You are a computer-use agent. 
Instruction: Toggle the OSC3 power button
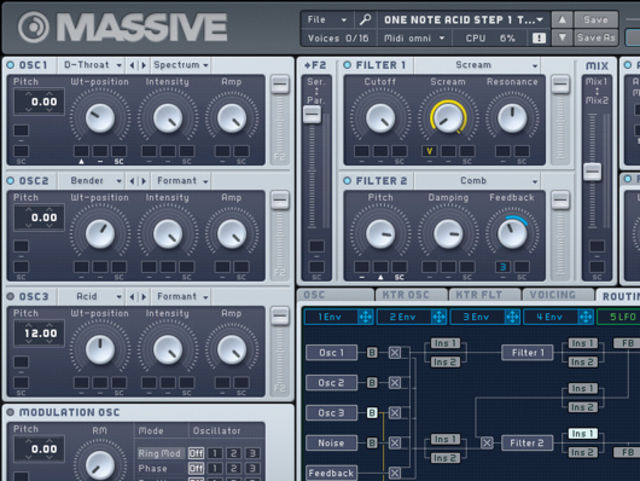click(10, 297)
